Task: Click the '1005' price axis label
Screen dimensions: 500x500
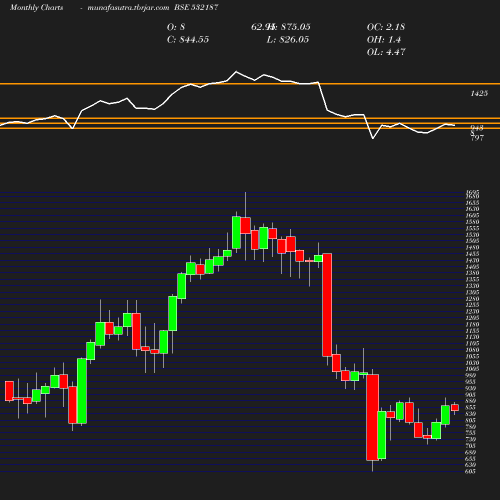Action: [x=472, y=369]
